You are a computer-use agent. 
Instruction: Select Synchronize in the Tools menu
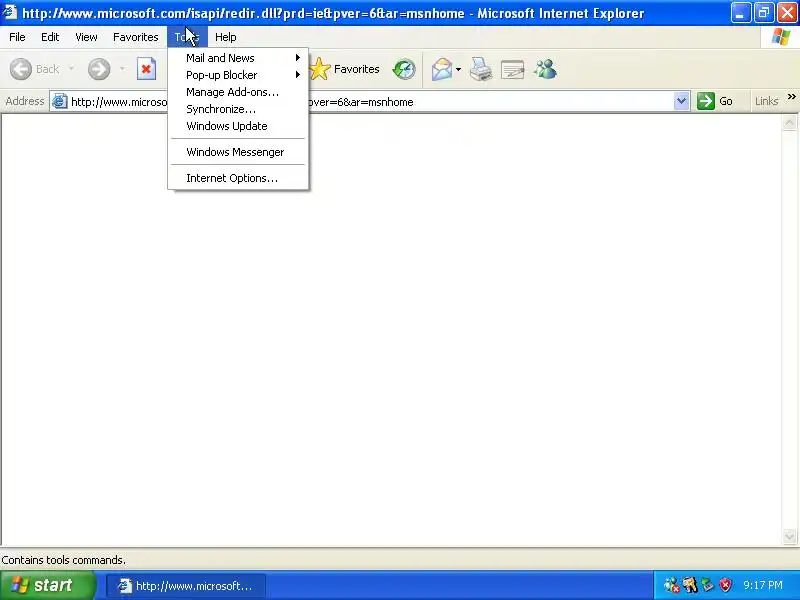pyautogui.click(x=238, y=109)
